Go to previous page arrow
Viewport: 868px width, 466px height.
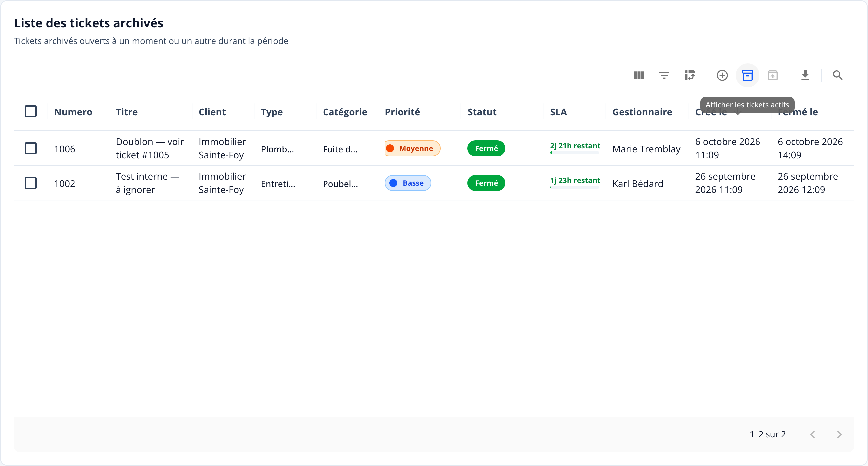click(x=813, y=434)
